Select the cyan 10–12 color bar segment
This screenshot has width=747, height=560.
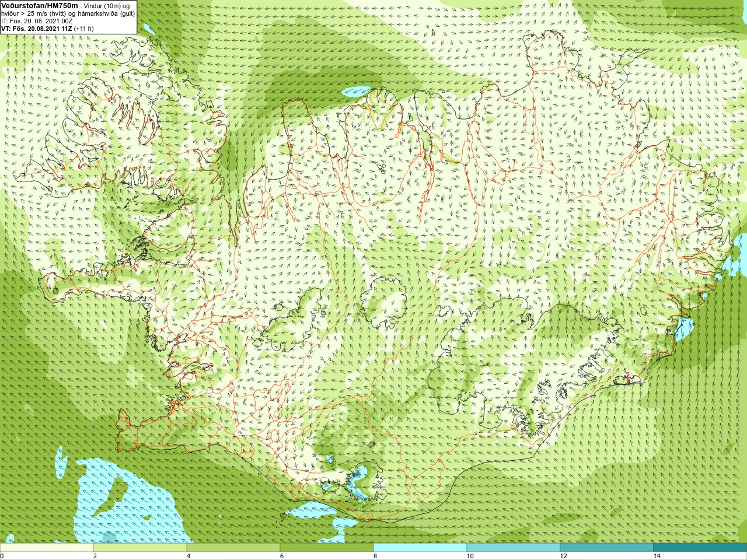[x=514, y=548]
